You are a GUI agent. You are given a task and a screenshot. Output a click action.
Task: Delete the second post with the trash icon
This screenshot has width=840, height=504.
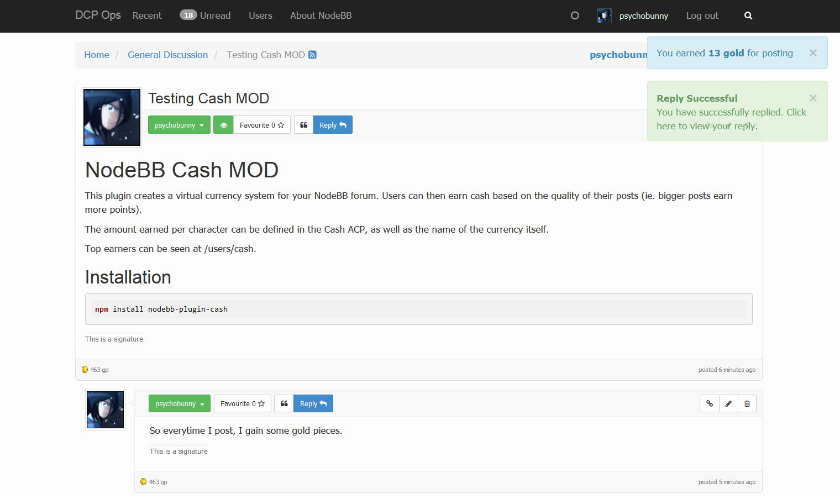(x=747, y=403)
